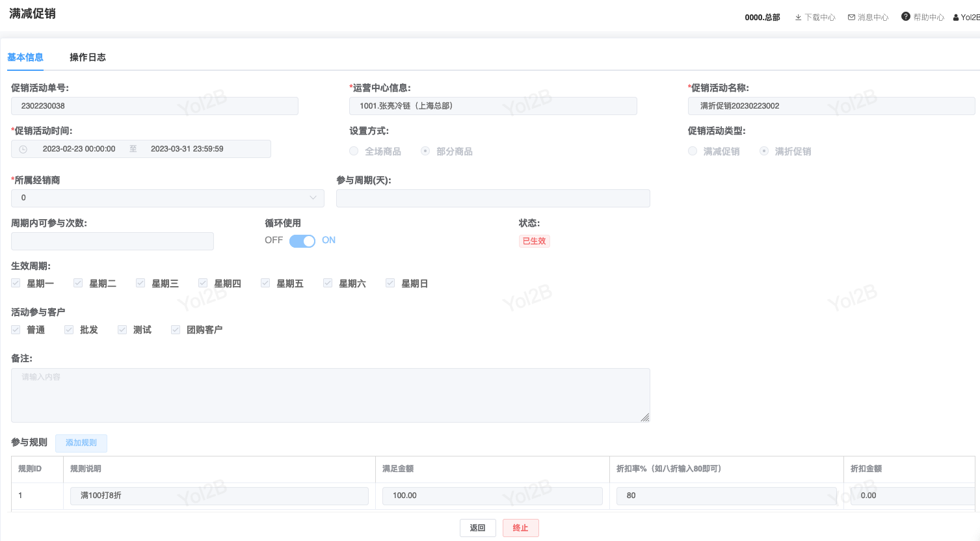Screen dimensions: 980x541
Task: Select the 满折促销 radio button
Action: tap(764, 151)
